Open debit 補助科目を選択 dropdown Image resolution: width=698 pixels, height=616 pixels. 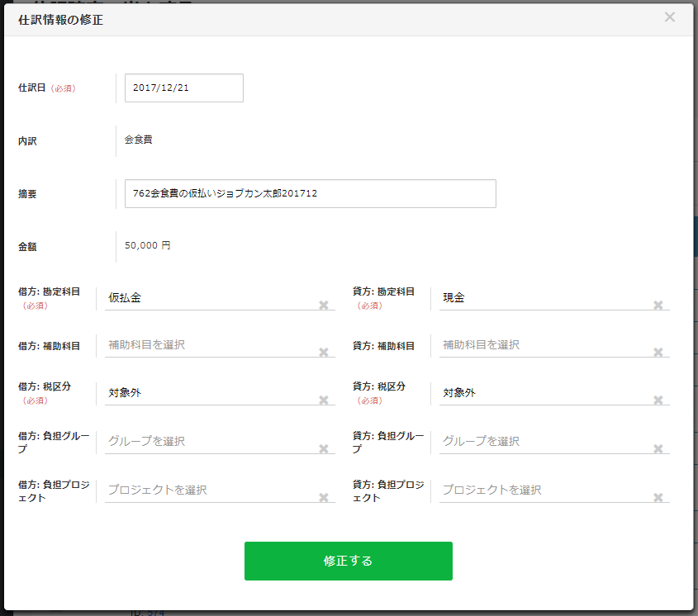(x=207, y=345)
